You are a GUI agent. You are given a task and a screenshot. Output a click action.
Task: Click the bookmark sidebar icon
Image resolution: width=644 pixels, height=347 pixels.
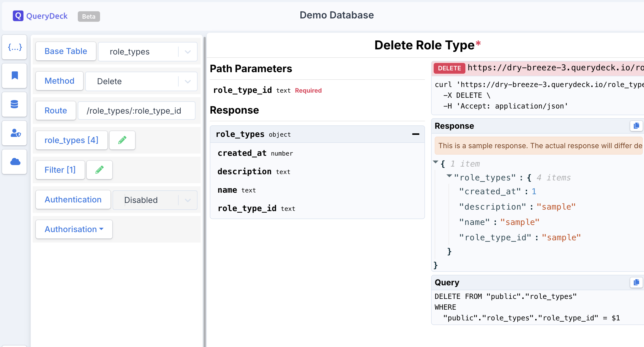(x=15, y=76)
